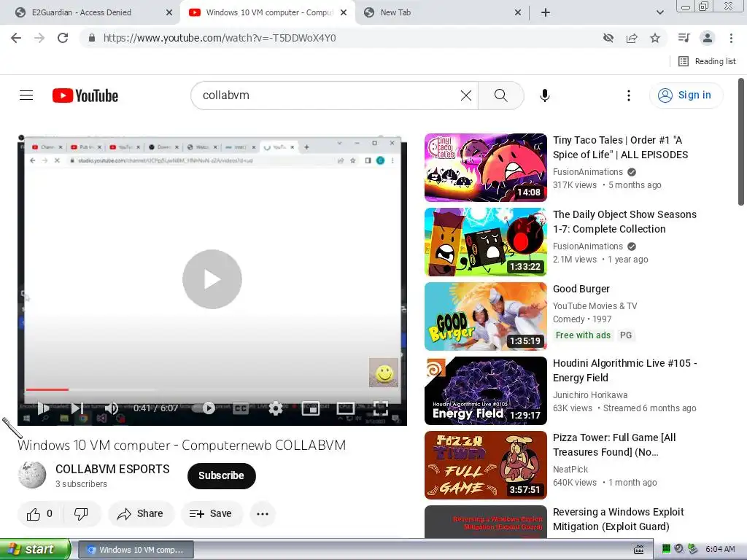Open Tiny Taco Tales video thumbnail
The height and width of the screenshot is (560, 747).
click(x=485, y=168)
